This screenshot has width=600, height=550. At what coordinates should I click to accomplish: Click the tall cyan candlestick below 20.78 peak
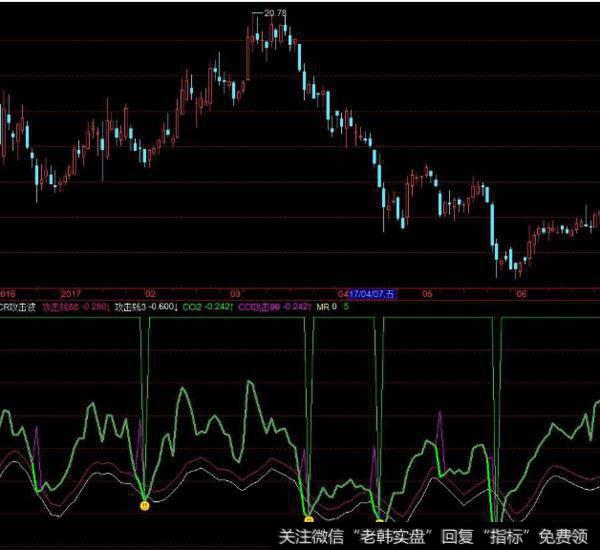(x=299, y=58)
